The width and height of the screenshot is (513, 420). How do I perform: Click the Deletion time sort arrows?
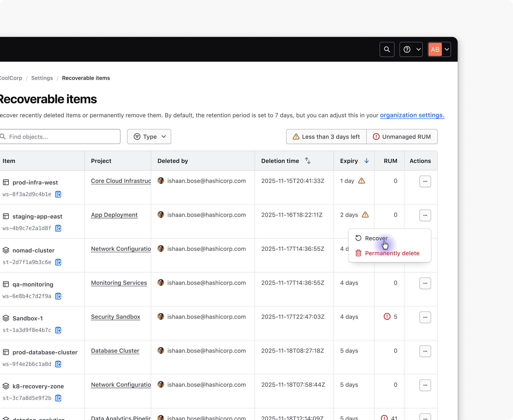pyautogui.click(x=307, y=161)
